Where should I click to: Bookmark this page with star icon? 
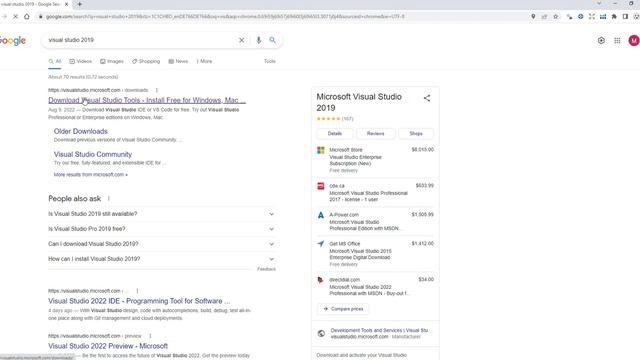click(556, 17)
